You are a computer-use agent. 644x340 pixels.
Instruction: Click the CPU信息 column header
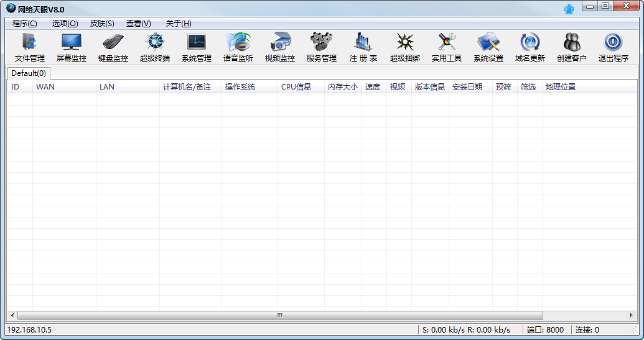click(x=301, y=87)
